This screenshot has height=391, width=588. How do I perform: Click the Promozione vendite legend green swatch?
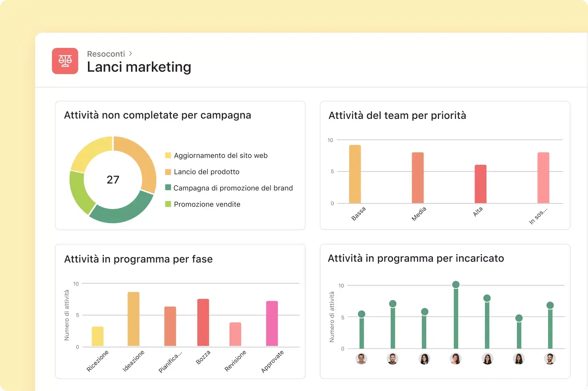(168, 204)
